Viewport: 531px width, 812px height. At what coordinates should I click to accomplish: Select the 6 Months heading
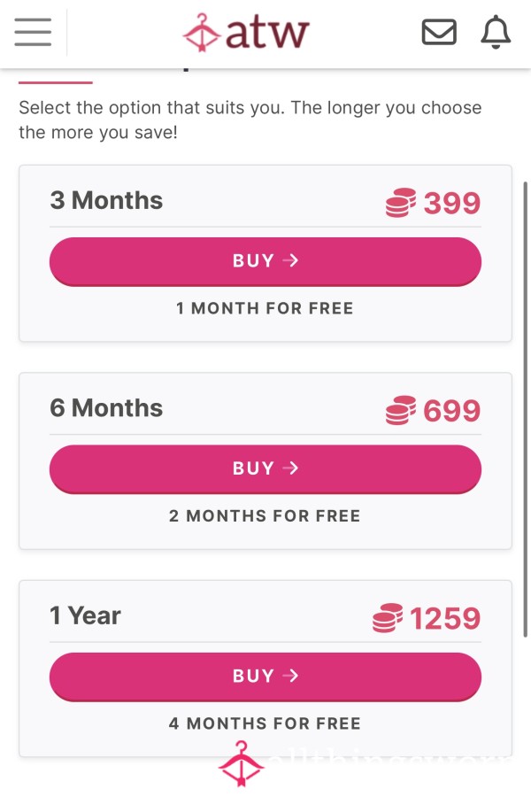point(106,408)
